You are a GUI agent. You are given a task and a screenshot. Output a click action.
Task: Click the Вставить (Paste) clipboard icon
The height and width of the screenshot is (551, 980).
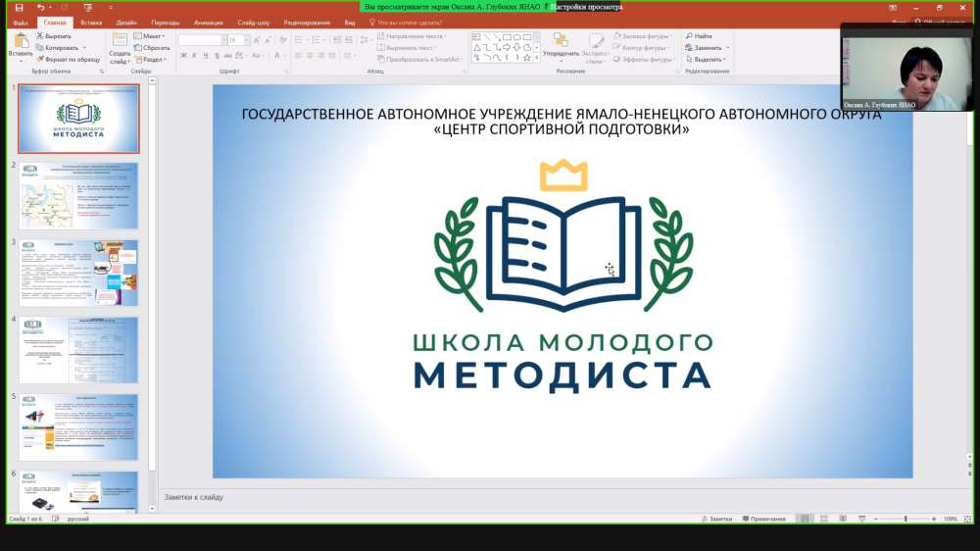coord(21,41)
